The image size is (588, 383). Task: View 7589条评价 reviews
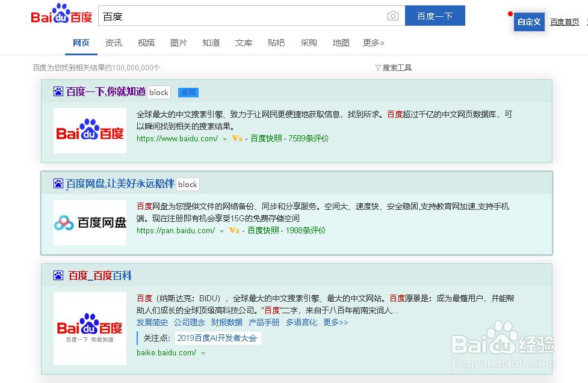point(308,139)
